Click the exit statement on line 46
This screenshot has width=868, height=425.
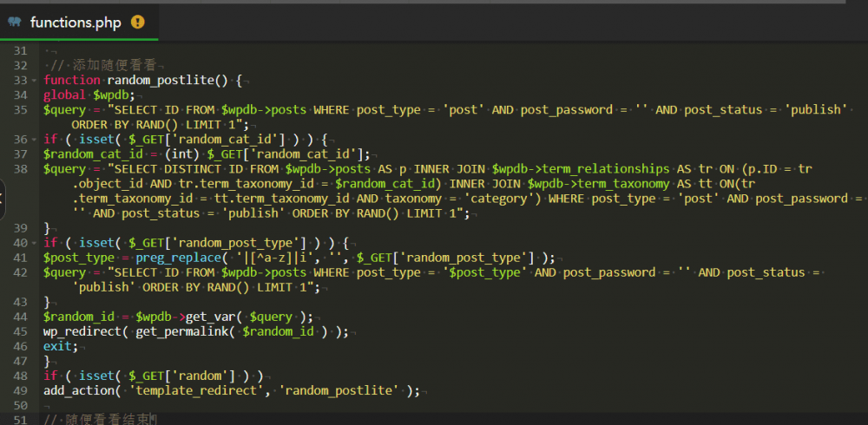(x=59, y=346)
